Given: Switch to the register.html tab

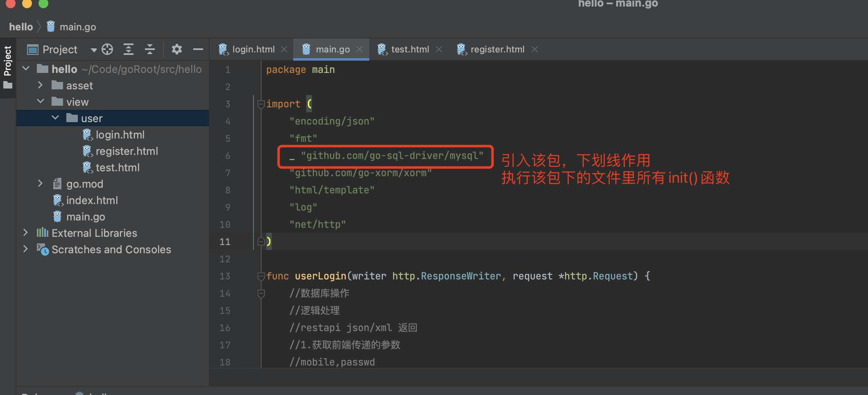Looking at the screenshot, I should click(497, 49).
